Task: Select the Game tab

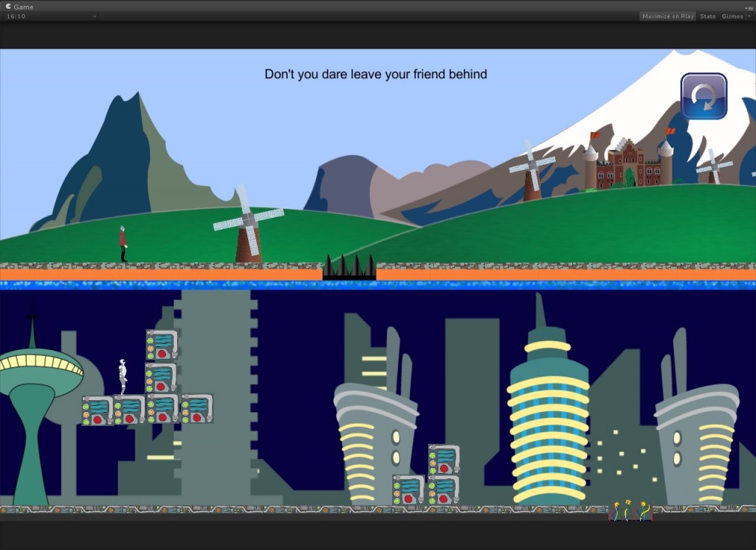Action: (x=23, y=7)
